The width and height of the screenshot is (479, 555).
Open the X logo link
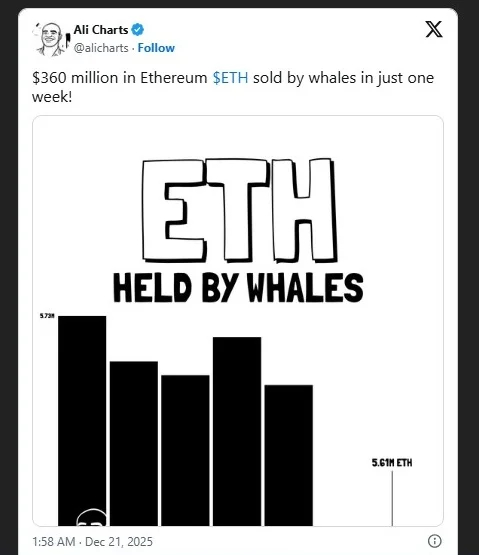pos(434,29)
